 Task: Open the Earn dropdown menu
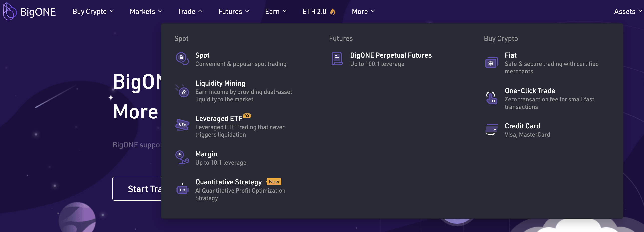(276, 11)
